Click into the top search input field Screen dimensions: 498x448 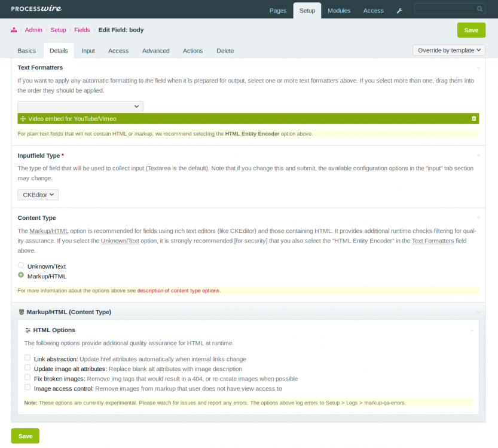445,9
